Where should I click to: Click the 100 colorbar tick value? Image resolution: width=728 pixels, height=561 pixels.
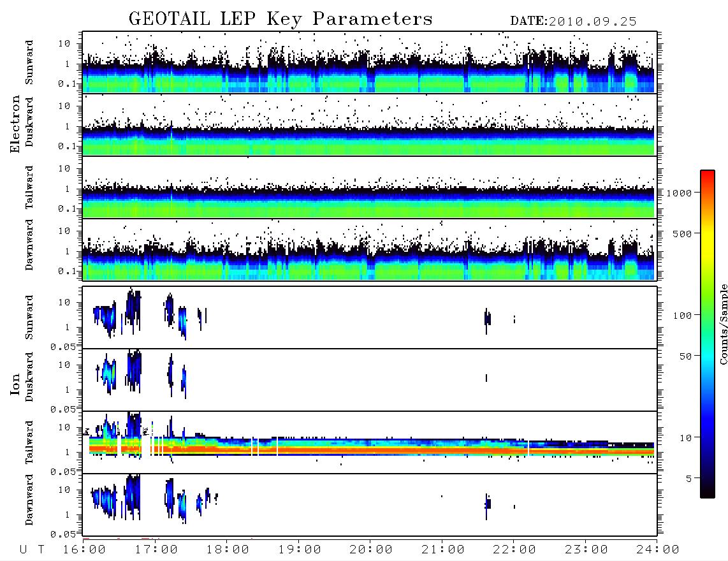pos(682,316)
